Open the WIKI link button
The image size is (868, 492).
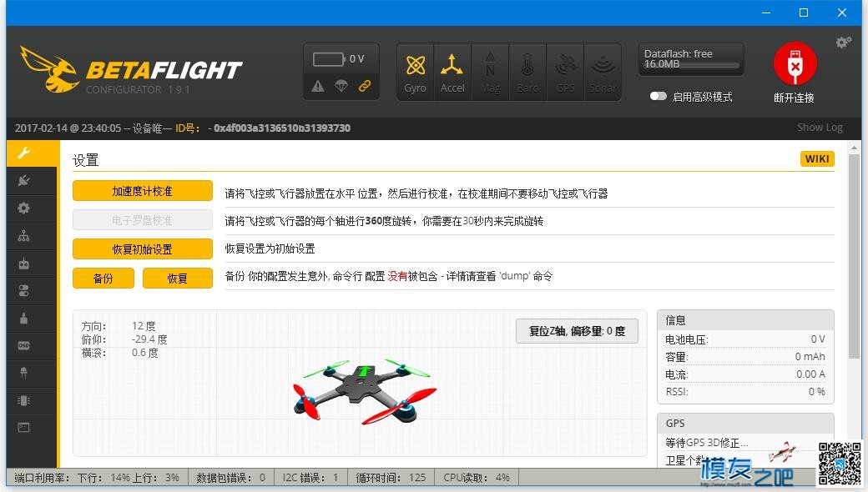(817, 159)
